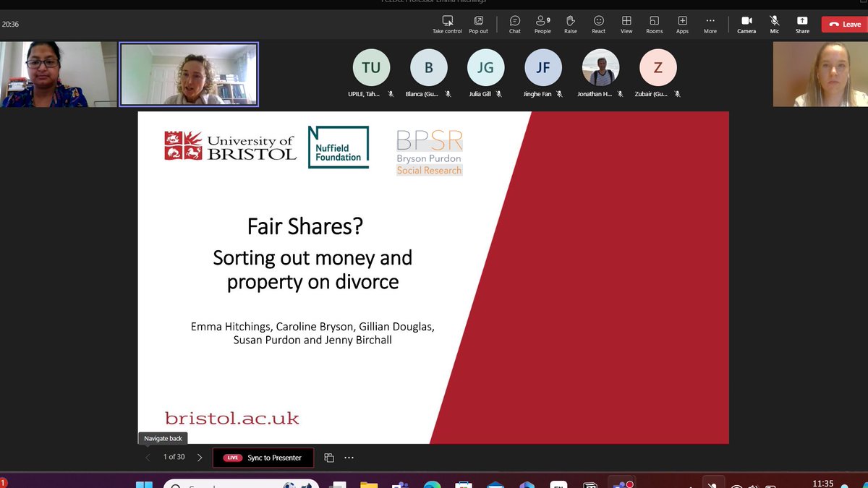Open the React emoji menu
This screenshot has height=488, width=868.
point(598,25)
